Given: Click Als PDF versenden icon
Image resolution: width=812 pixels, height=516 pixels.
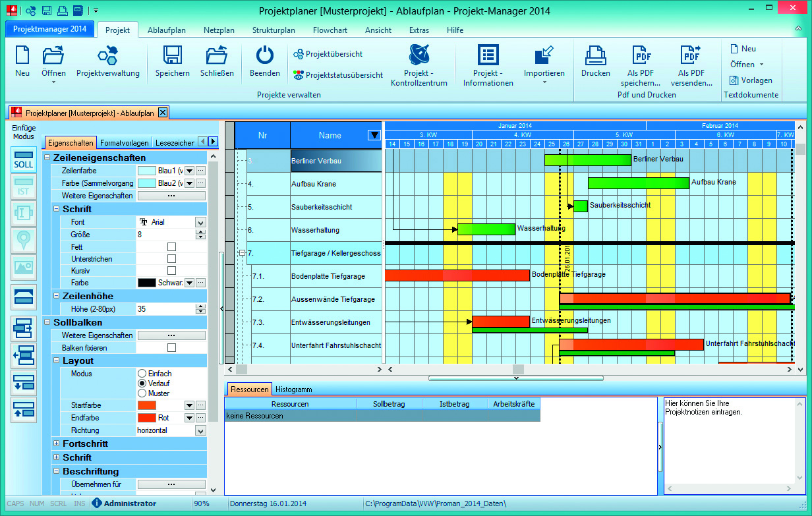Looking at the screenshot, I should (691, 55).
